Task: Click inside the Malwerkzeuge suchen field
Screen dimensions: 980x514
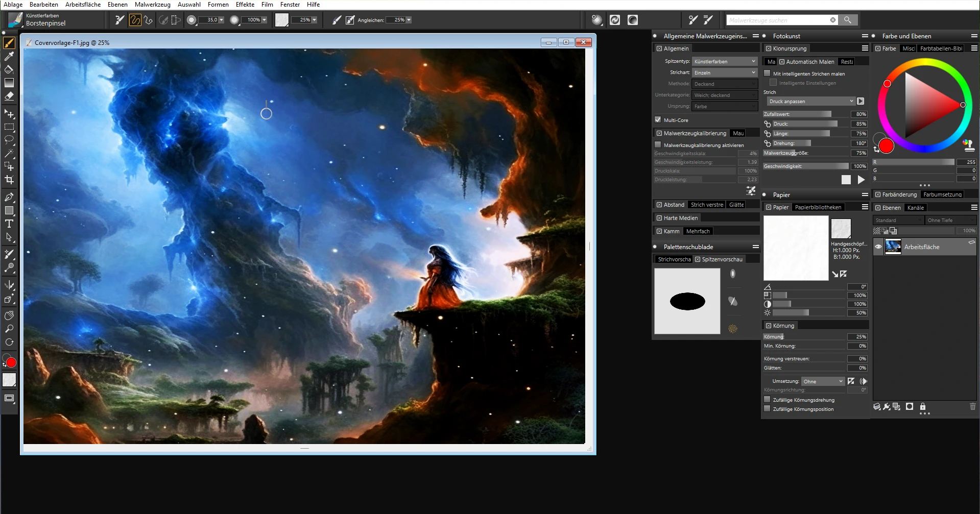Action: pyautogui.click(x=778, y=20)
